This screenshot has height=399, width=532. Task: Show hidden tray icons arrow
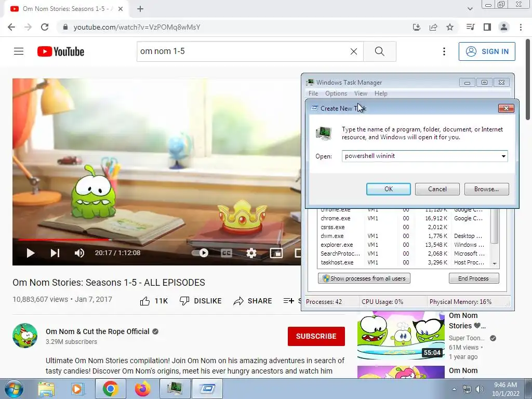point(454,389)
